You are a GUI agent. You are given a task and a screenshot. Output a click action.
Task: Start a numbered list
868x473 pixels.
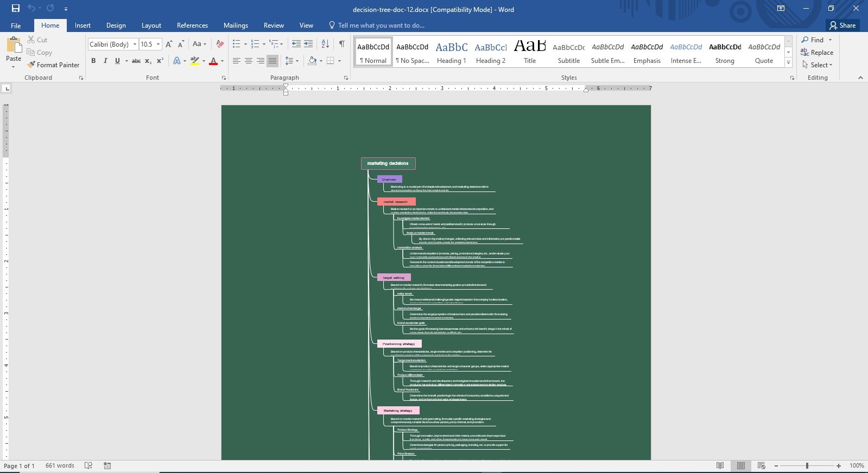[255, 44]
